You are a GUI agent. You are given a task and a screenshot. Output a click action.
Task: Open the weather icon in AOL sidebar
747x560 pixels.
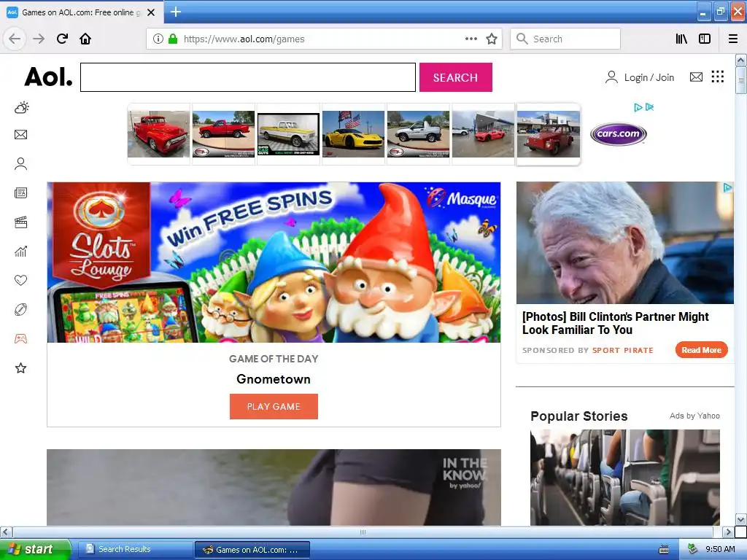[21, 108]
